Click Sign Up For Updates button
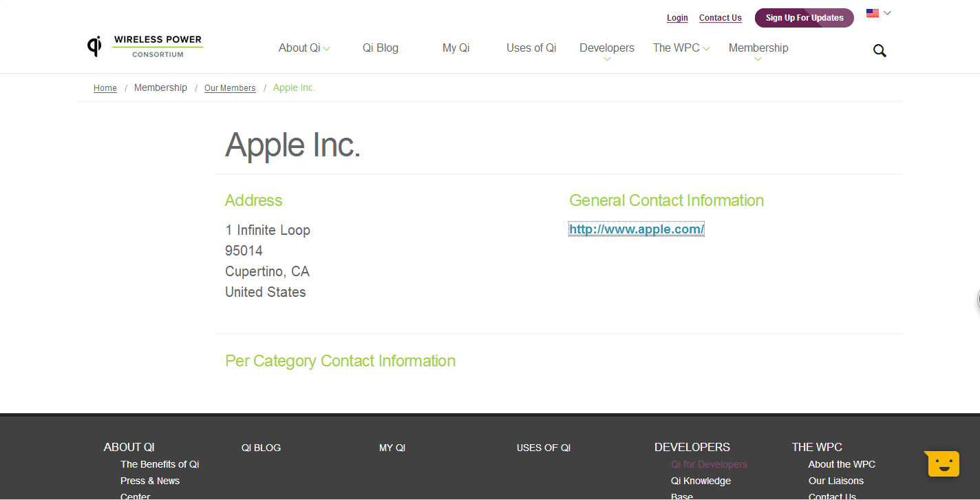Image resolution: width=980 pixels, height=500 pixels. (x=805, y=18)
